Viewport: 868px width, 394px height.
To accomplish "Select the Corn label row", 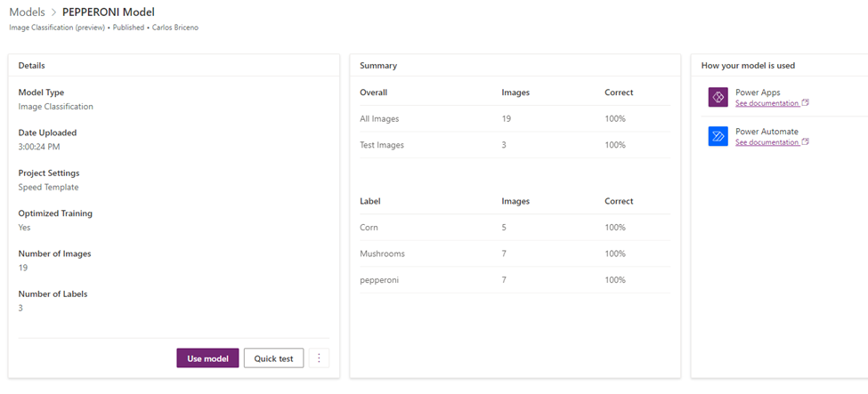I will click(515, 228).
